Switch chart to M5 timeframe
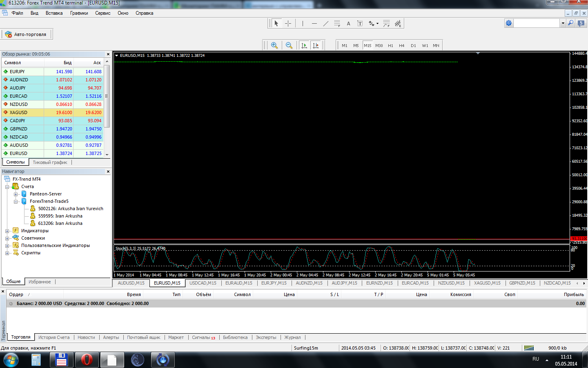The height and width of the screenshot is (368, 588). coord(356,45)
